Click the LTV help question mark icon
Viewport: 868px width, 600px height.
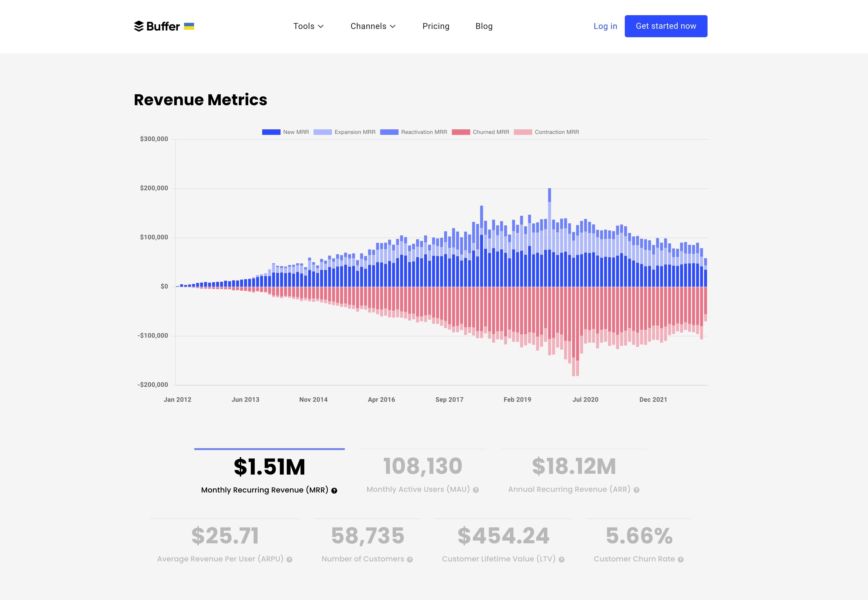(x=562, y=559)
